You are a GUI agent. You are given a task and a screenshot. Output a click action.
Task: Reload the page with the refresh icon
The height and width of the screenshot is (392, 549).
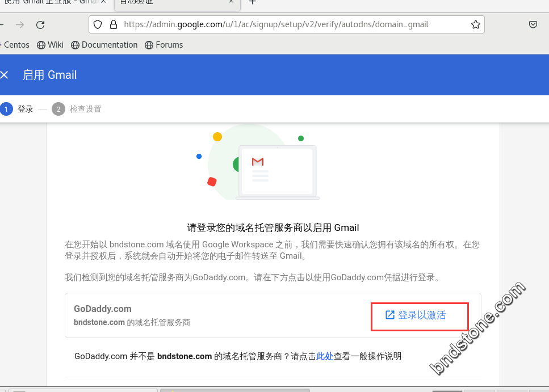(40, 24)
